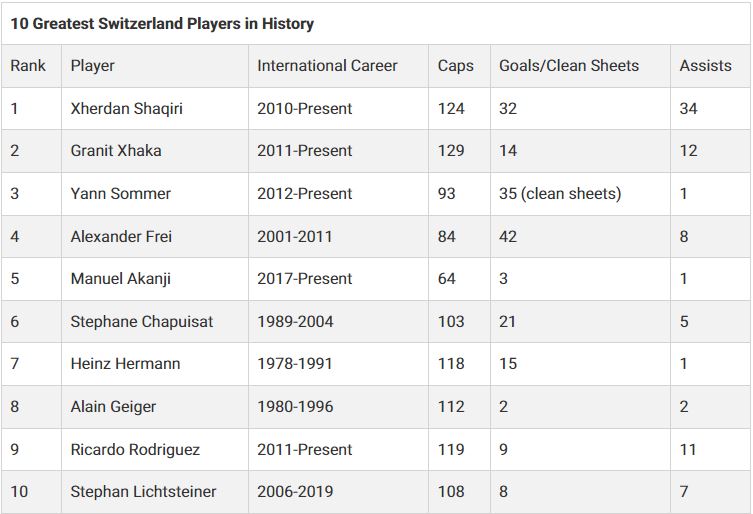This screenshot has height=514, width=753.
Task: Select the International Career column header
Action: point(338,66)
